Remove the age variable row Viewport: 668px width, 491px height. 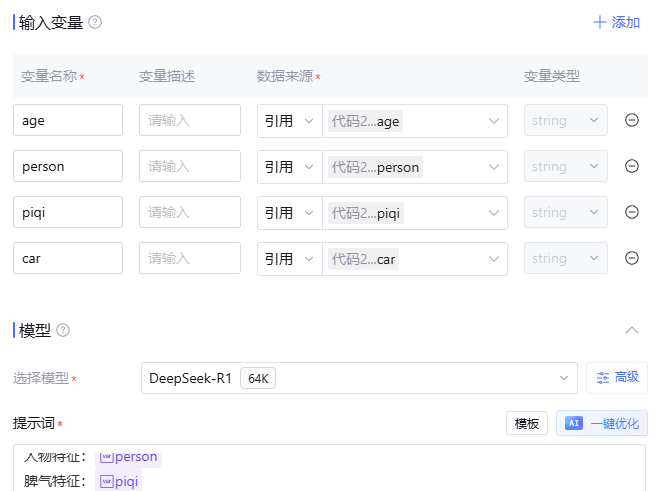[x=632, y=120]
